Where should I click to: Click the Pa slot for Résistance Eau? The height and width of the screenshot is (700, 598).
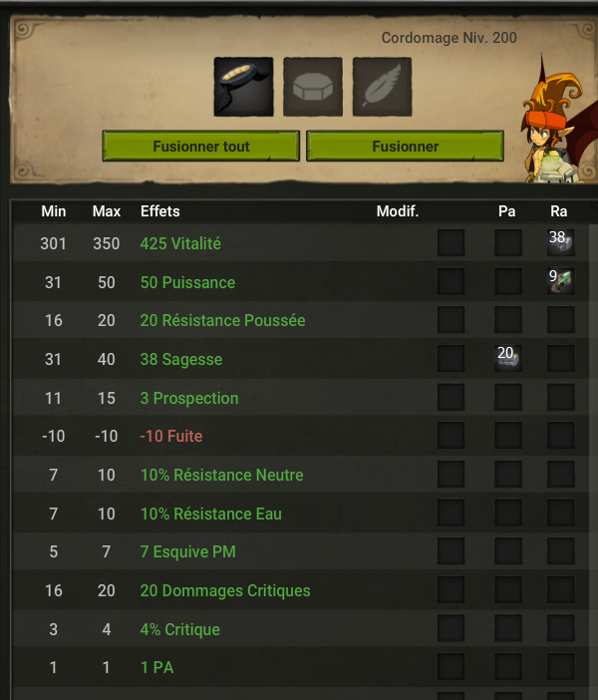click(x=508, y=513)
